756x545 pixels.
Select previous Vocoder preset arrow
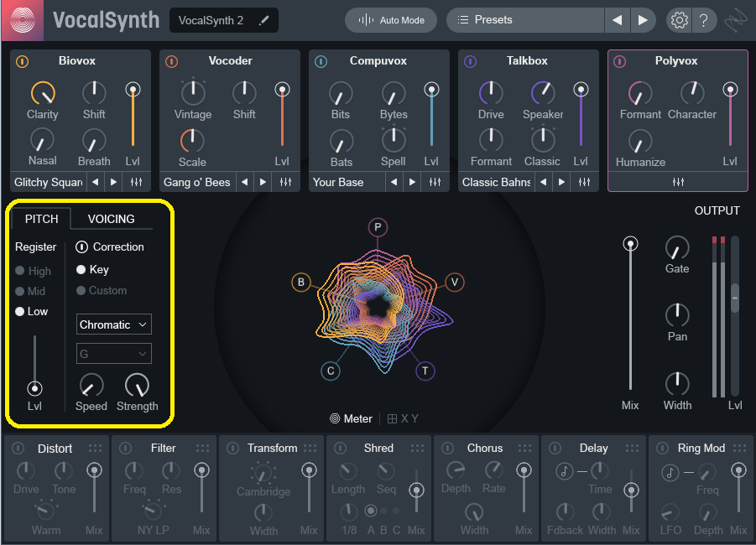244,182
